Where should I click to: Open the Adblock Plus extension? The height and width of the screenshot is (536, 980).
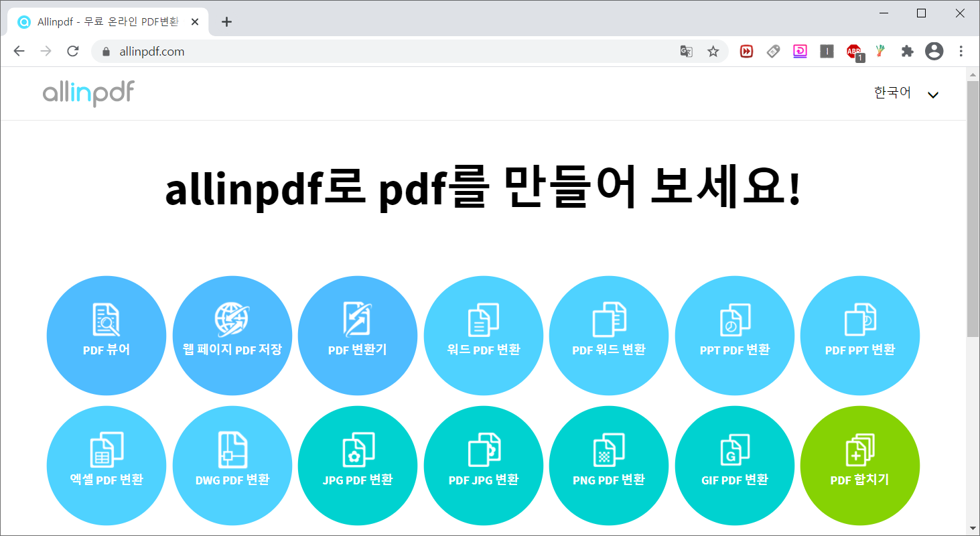coord(854,52)
